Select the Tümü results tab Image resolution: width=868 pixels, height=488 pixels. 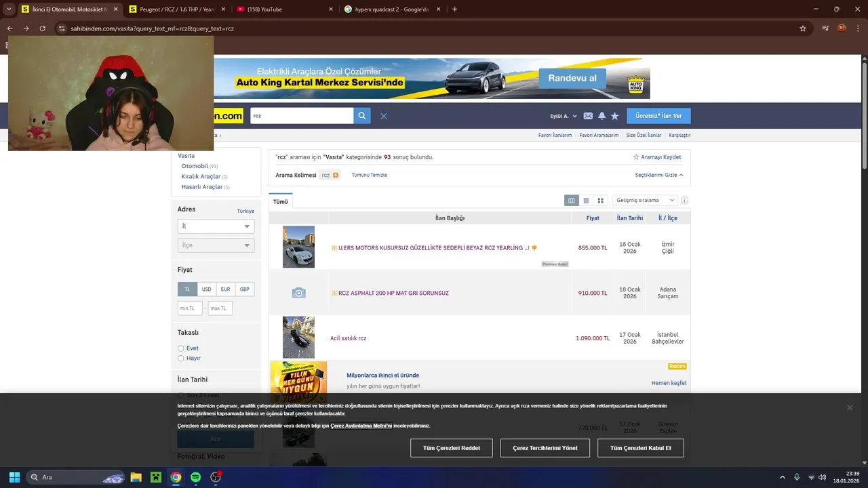click(x=281, y=202)
